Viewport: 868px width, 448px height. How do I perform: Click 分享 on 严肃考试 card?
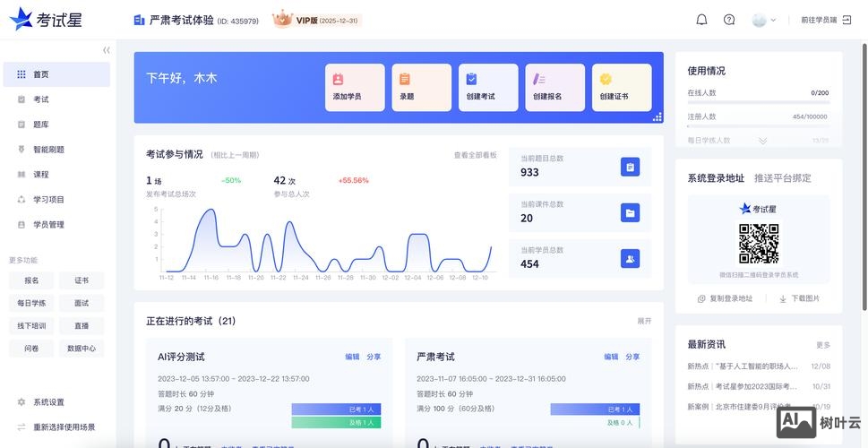pyautogui.click(x=632, y=357)
